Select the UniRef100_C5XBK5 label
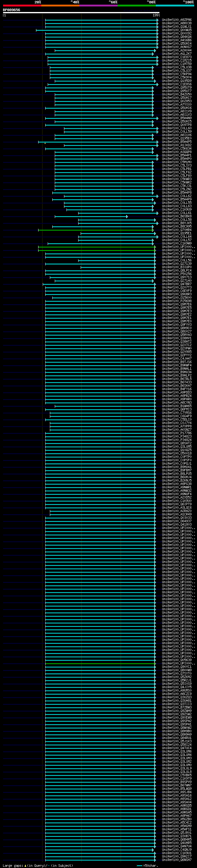The image size is (197, 868). coord(176,775)
